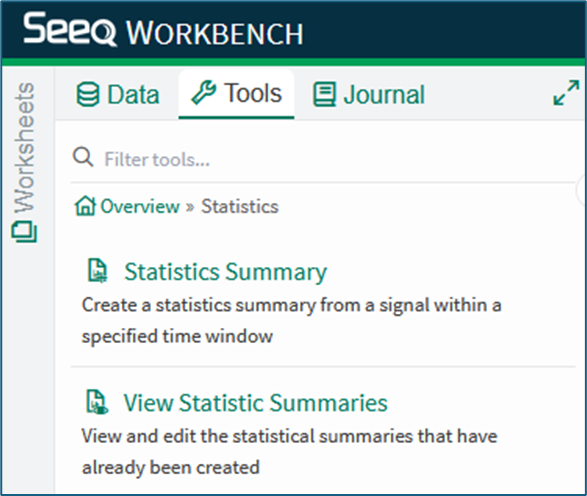Click the Overview home icon
The width and height of the screenshot is (587, 496).
point(85,206)
